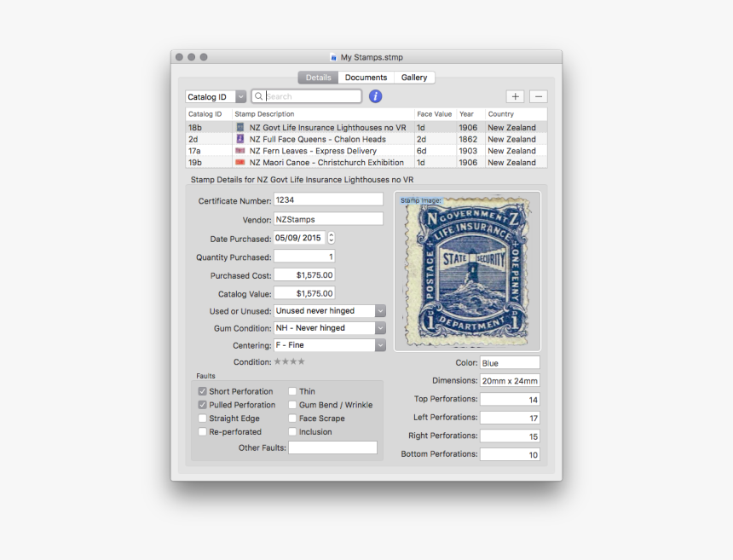Expand the Used or Unused dropdown

coord(380,311)
